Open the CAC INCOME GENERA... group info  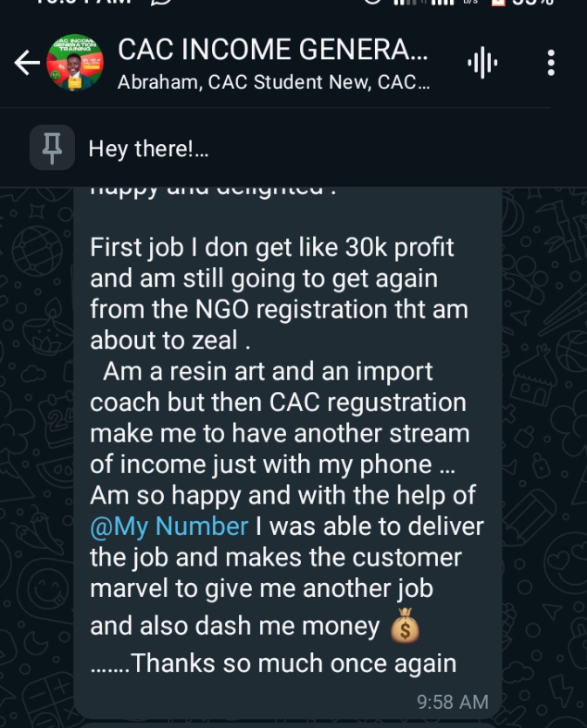coord(272,50)
